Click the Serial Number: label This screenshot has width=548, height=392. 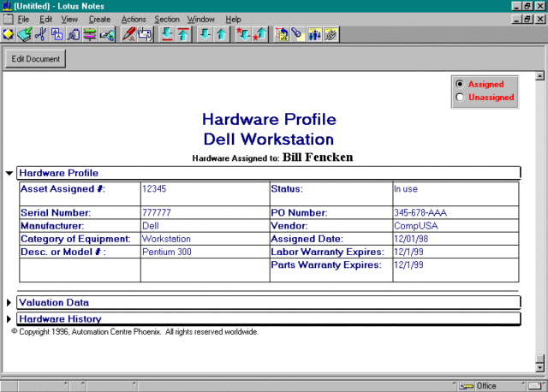(x=56, y=213)
